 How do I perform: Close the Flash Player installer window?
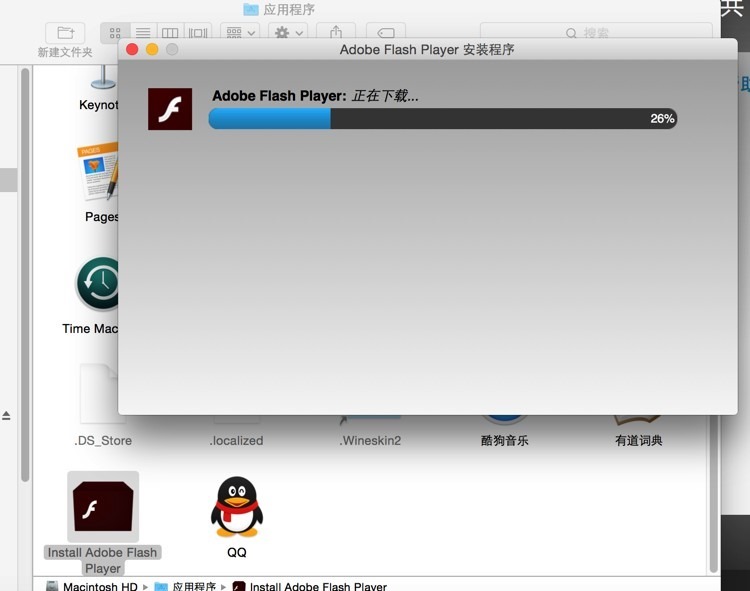[132, 49]
